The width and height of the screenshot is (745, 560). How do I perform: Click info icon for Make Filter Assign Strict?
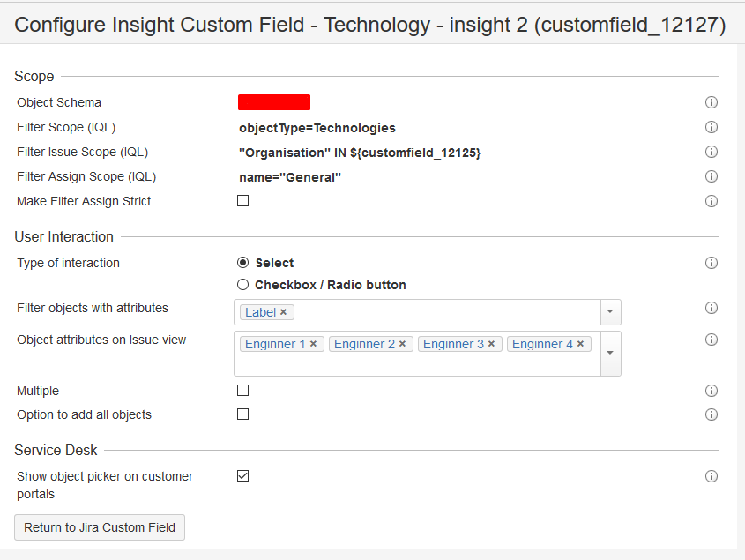(711, 201)
